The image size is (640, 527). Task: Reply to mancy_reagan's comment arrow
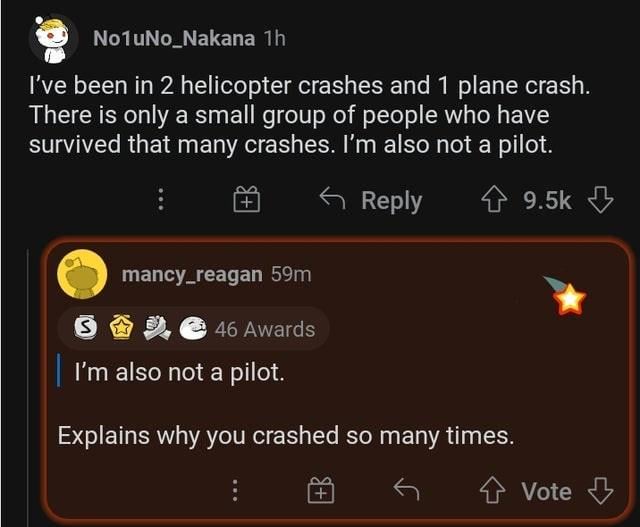(x=406, y=490)
